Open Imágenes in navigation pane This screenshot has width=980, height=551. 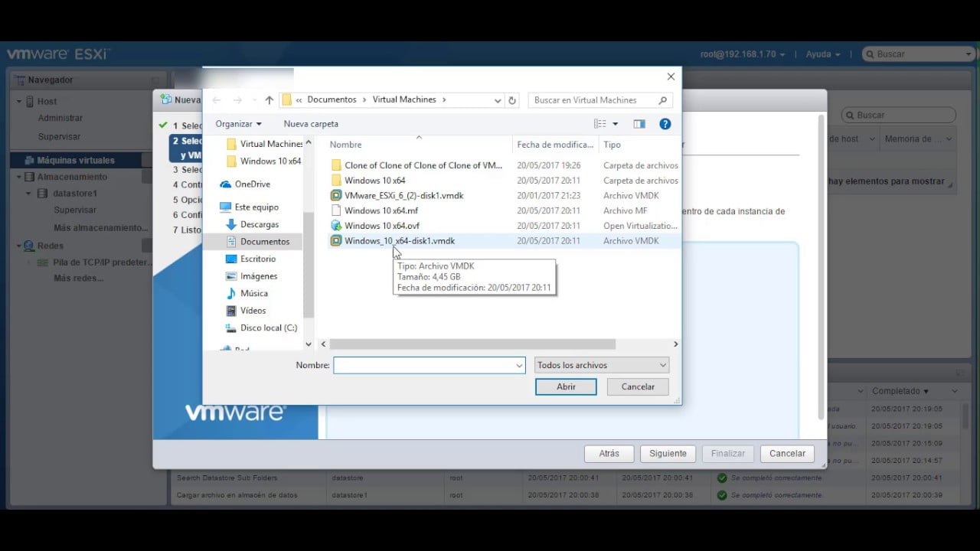258,276
